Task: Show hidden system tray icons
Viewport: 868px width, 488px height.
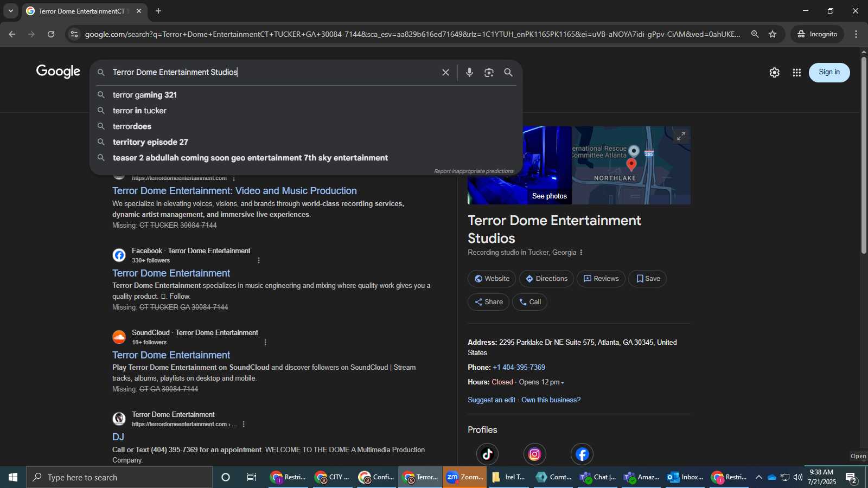Action: pos(758,477)
